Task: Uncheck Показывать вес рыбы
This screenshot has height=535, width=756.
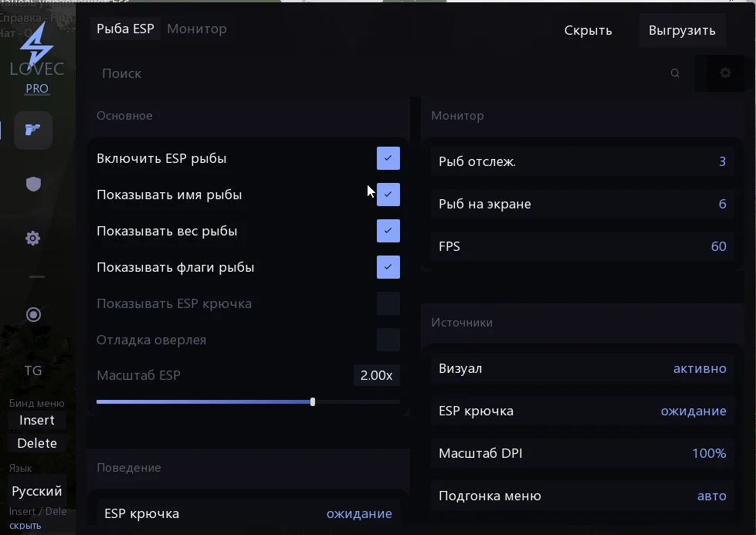Action: point(388,231)
